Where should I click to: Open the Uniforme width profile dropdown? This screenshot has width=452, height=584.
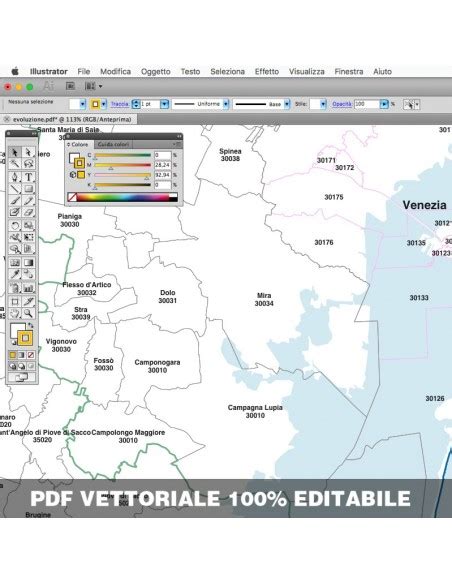tap(226, 104)
